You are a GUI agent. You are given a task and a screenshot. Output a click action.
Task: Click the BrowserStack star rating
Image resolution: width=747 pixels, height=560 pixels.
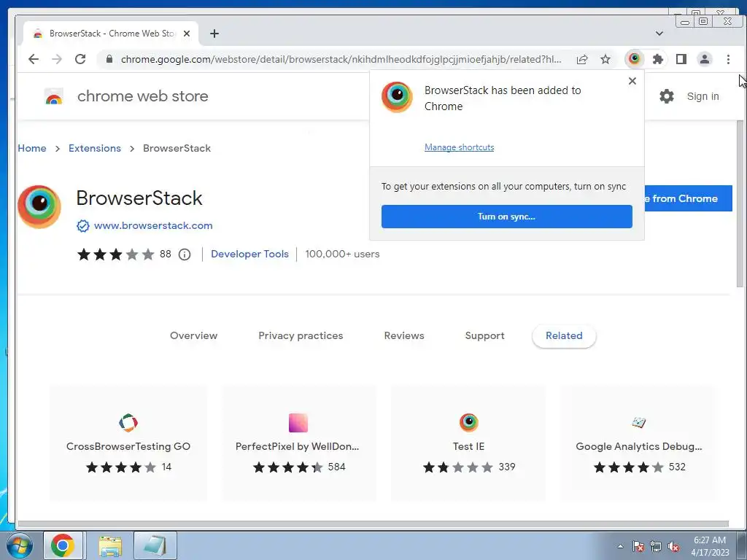116,254
